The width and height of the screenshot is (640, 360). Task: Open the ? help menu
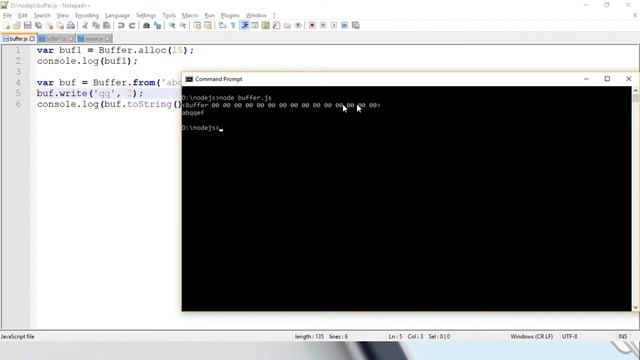274,16
